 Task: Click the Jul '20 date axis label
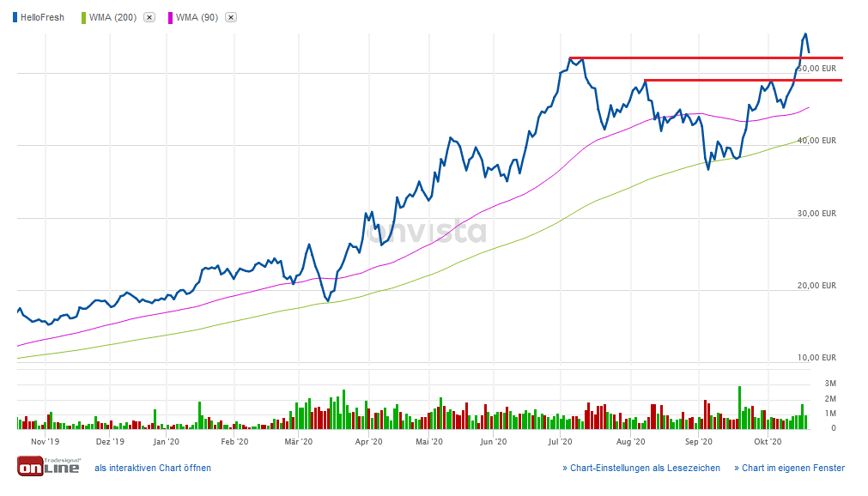pyautogui.click(x=560, y=442)
